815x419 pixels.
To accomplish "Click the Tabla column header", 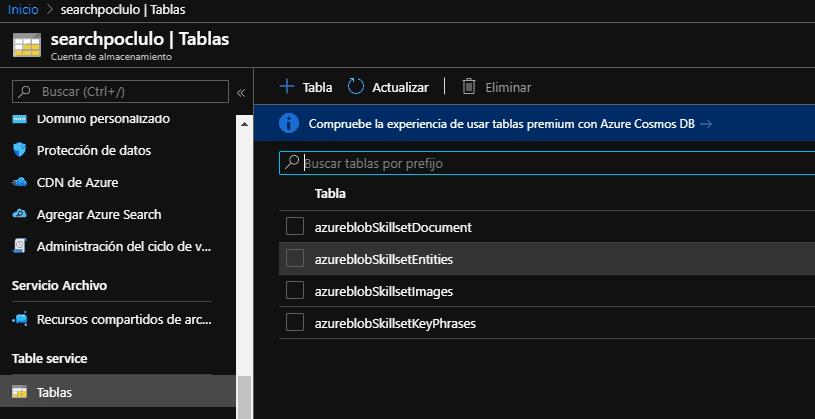I will tap(330, 193).
